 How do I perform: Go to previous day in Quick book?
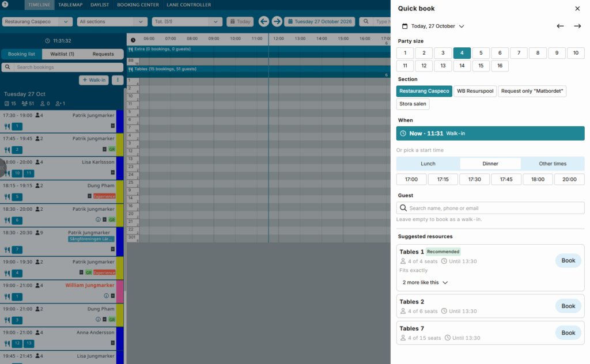coord(560,26)
